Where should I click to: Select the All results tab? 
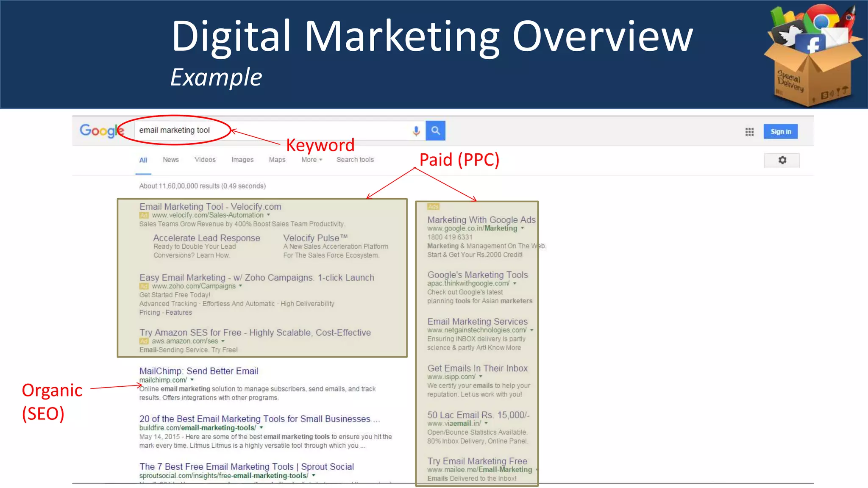tap(143, 160)
